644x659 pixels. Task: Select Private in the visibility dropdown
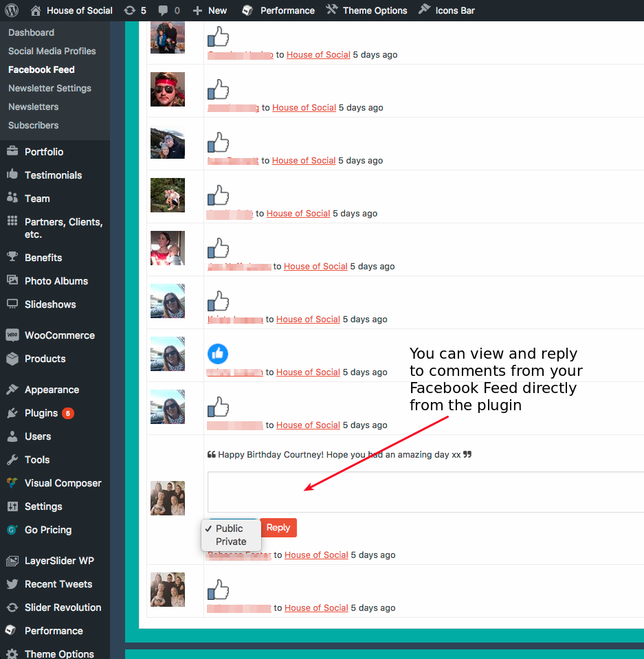[231, 541]
